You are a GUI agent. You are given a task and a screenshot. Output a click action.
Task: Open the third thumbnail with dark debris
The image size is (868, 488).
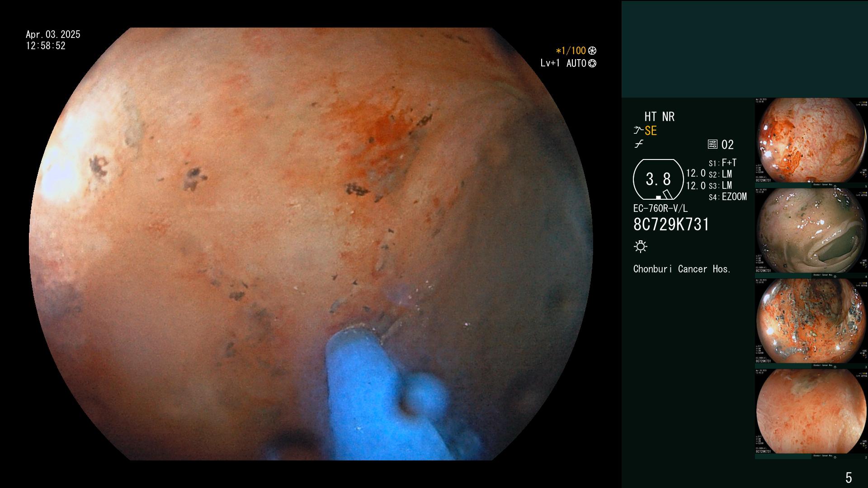[811, 324]
